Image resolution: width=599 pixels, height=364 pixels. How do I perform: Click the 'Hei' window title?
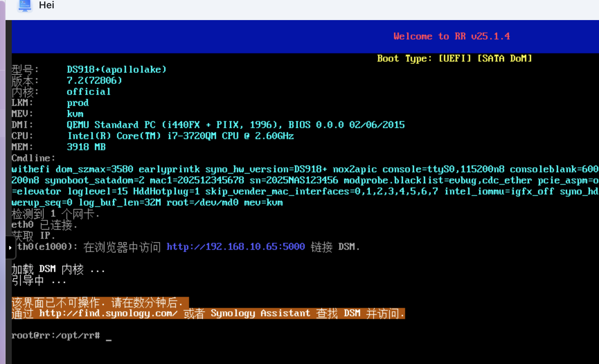point(46,5)
